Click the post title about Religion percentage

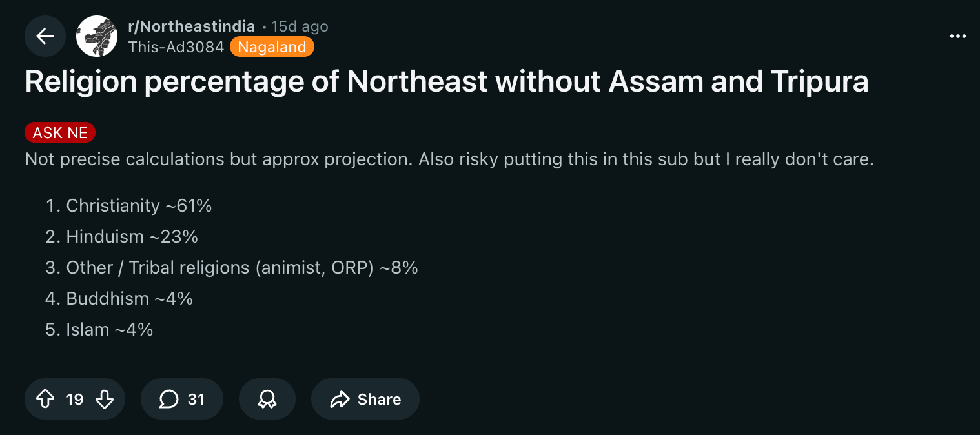[446, 82]
